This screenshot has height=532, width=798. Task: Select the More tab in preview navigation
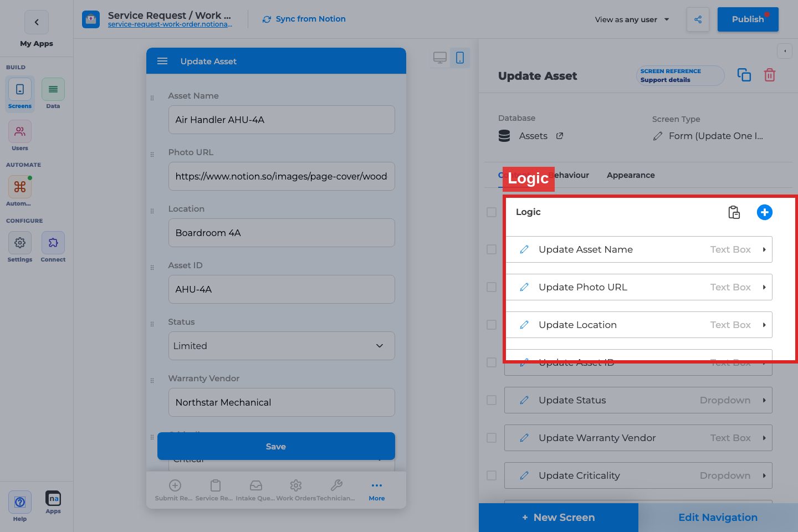[377, 491]
